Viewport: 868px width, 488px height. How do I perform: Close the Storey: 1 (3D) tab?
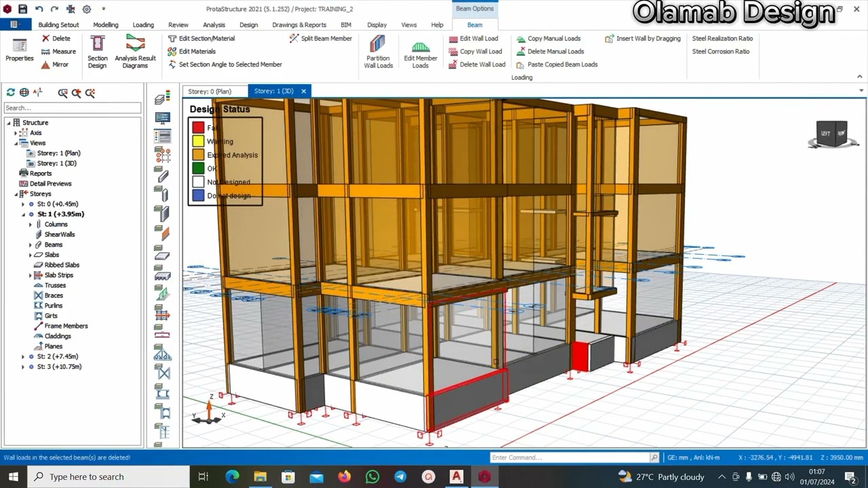[x=304, y=91]
